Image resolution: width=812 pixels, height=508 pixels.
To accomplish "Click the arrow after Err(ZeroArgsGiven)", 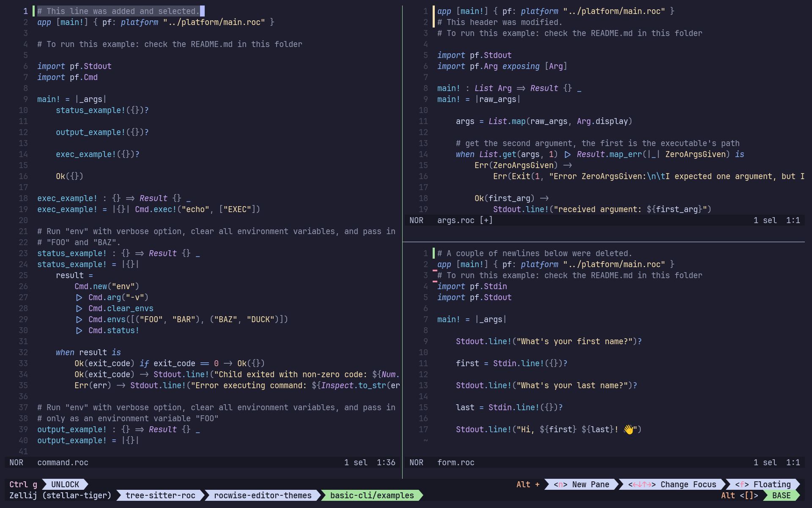I will 568,165.
